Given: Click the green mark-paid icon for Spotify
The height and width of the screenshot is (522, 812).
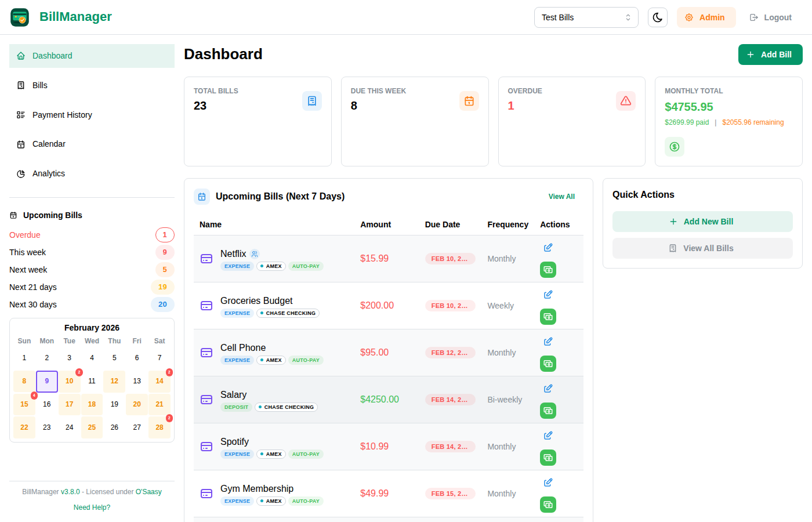Looking at the screenshot, I should (548, 458).
